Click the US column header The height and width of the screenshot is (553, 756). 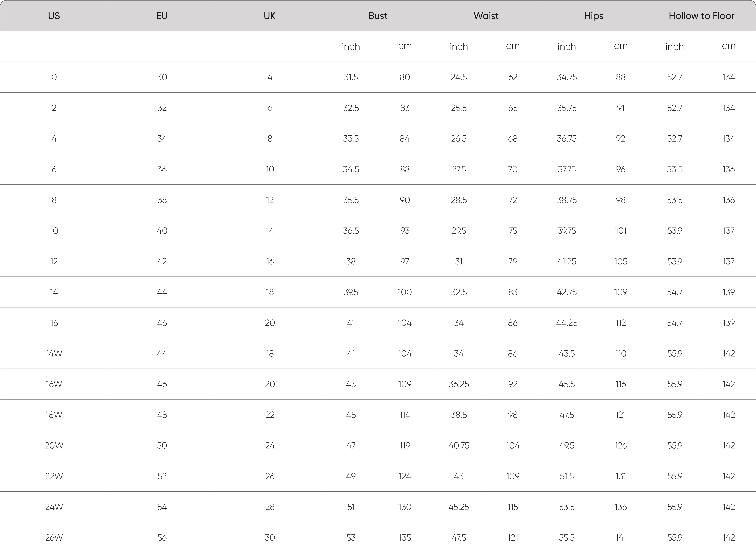54,16
